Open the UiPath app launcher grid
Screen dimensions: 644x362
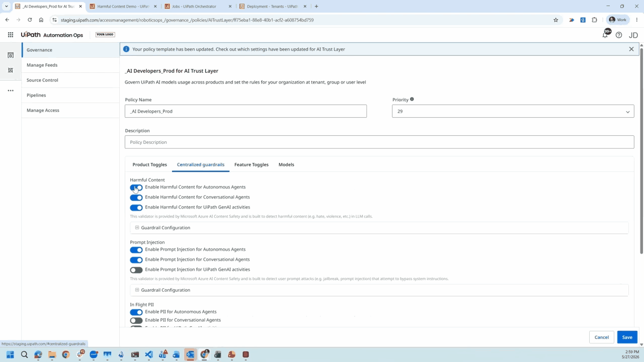[x=11, y=35]
